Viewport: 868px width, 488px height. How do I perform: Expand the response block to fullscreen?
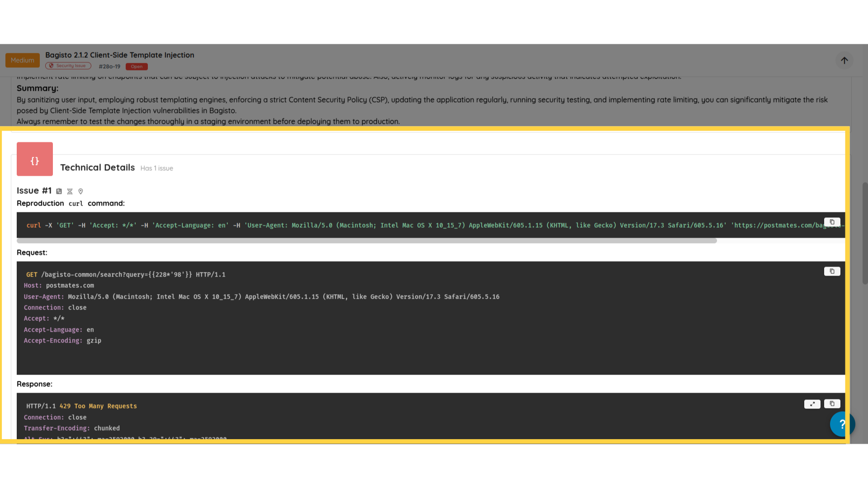pos(812,404)
